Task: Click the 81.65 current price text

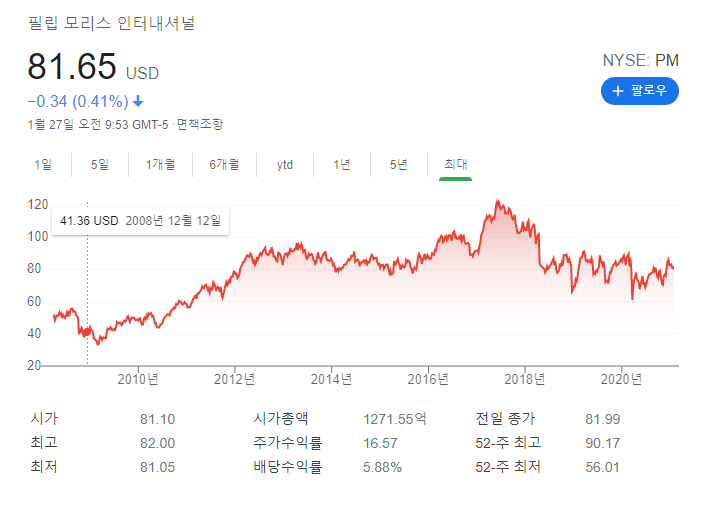Action: pos(72,67)
